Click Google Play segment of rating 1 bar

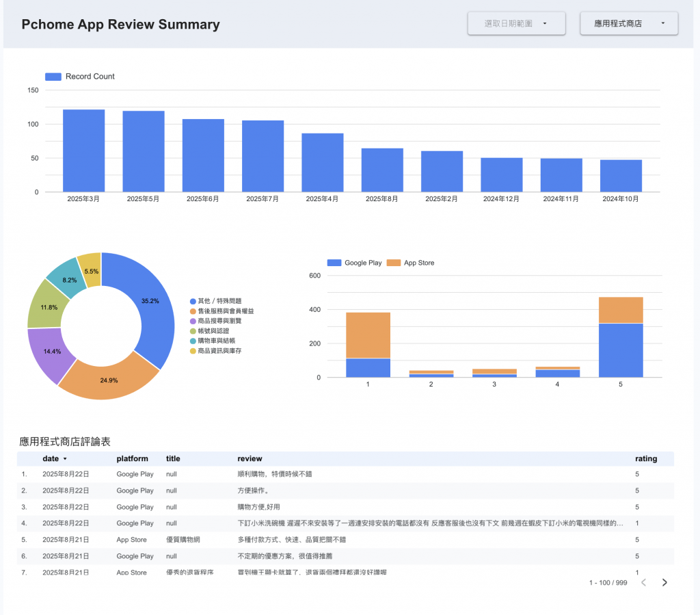pyautogui.click(x=368, y=367)
